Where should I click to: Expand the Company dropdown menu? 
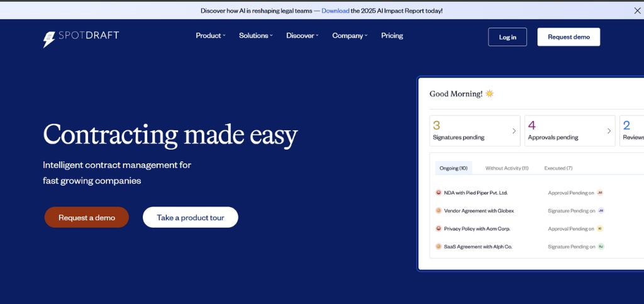click(x=350, y=36)
